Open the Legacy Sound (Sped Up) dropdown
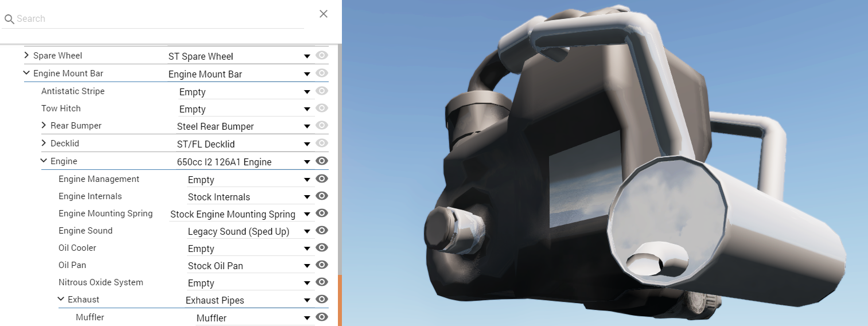 [x=250, y=231]
